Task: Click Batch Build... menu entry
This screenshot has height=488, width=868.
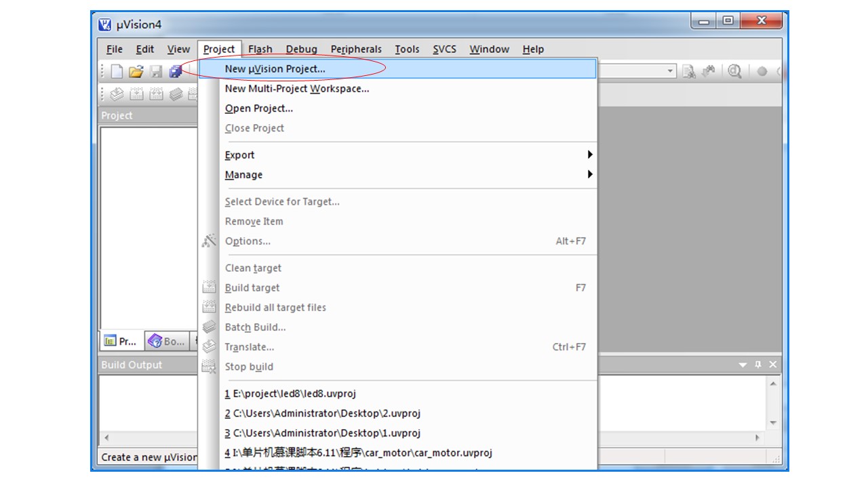Action: (x=398, y=327)
